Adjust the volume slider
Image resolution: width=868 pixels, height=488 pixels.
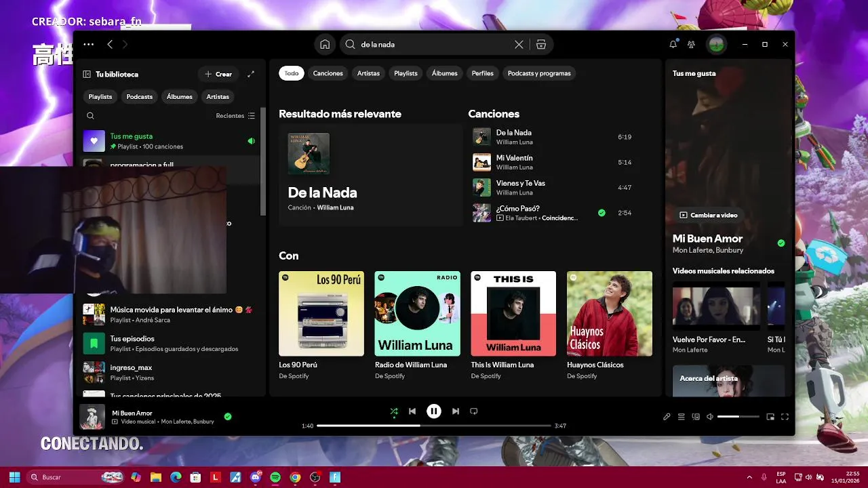pyautogui.click(x=738, y=417)
